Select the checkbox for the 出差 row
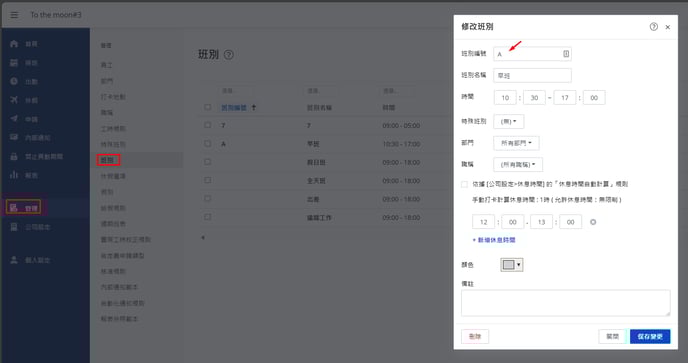 [x=208, y=199]
